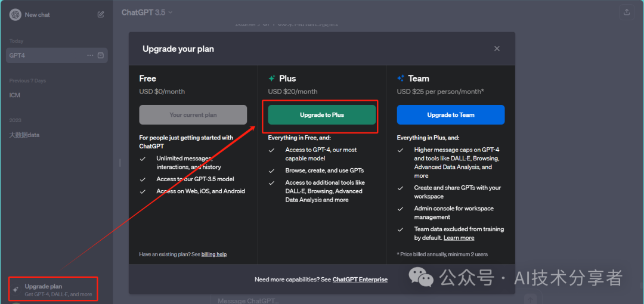Click the Learn more link under Team
This screenshot has width=644, height=304.
pyautogui.click(x=459, y=238)
